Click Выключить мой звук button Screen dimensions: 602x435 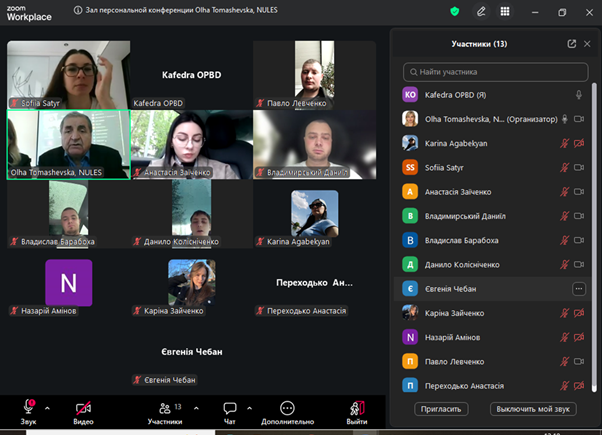533,409
